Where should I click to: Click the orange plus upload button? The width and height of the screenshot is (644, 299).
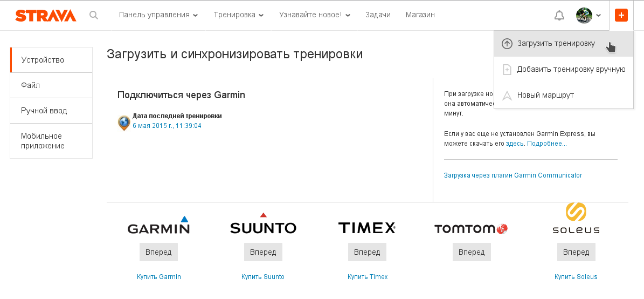621,15
